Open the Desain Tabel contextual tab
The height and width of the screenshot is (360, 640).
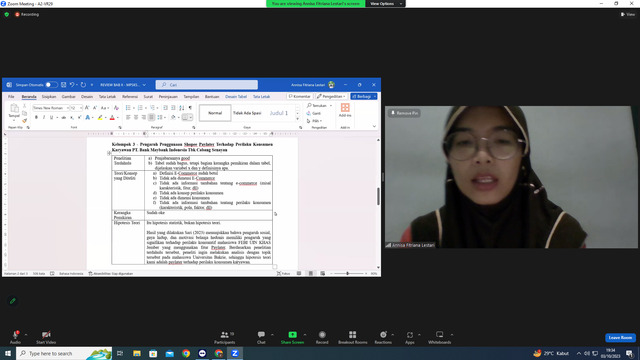(x=236, y=97)
